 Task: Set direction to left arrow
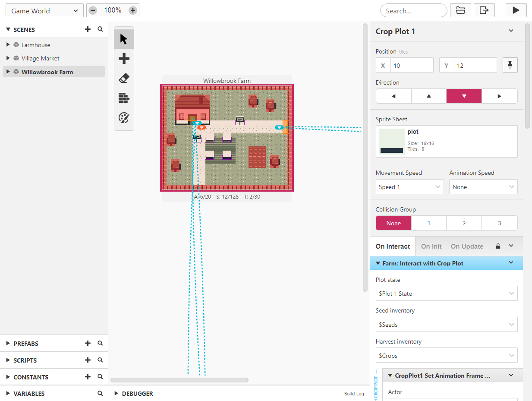point(393,96)
